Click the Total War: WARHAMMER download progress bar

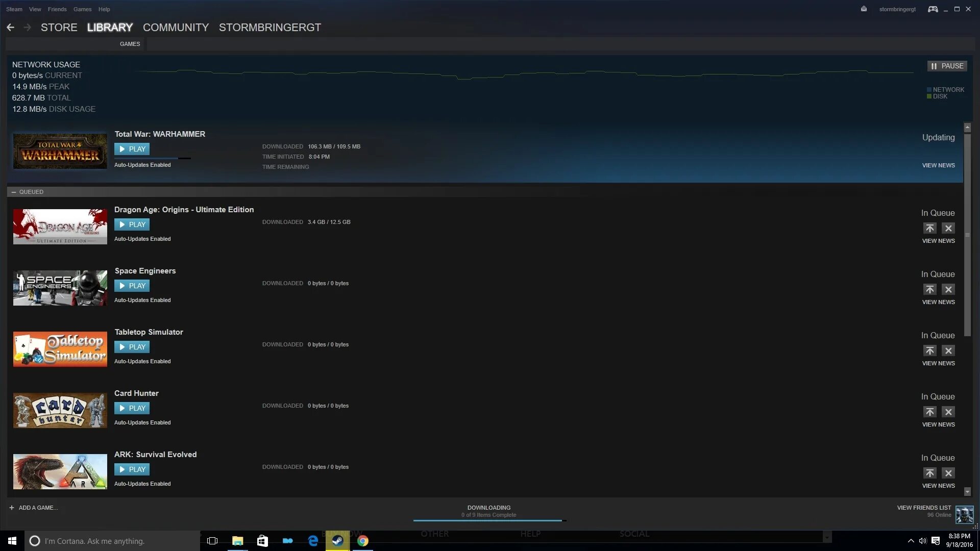coord(153,158)
